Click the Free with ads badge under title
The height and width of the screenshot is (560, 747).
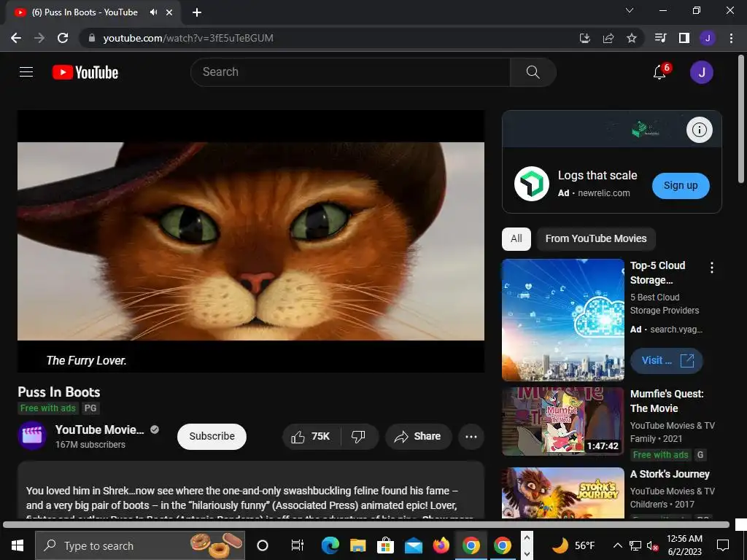[47, 408]
